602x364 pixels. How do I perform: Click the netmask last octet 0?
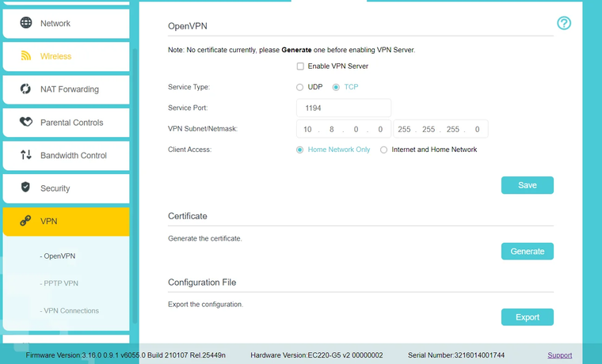tap(477, 129)
